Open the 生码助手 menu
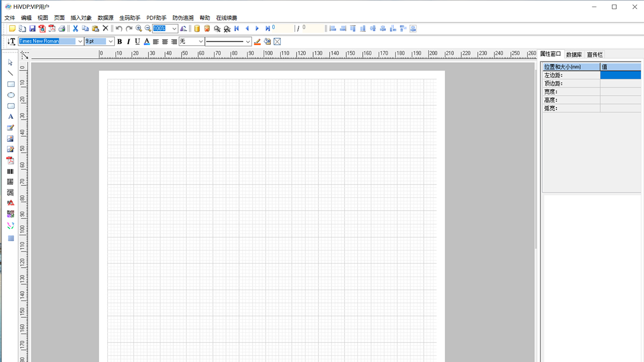The width and height of the screenshot is (644, 362). pos(130,18)
